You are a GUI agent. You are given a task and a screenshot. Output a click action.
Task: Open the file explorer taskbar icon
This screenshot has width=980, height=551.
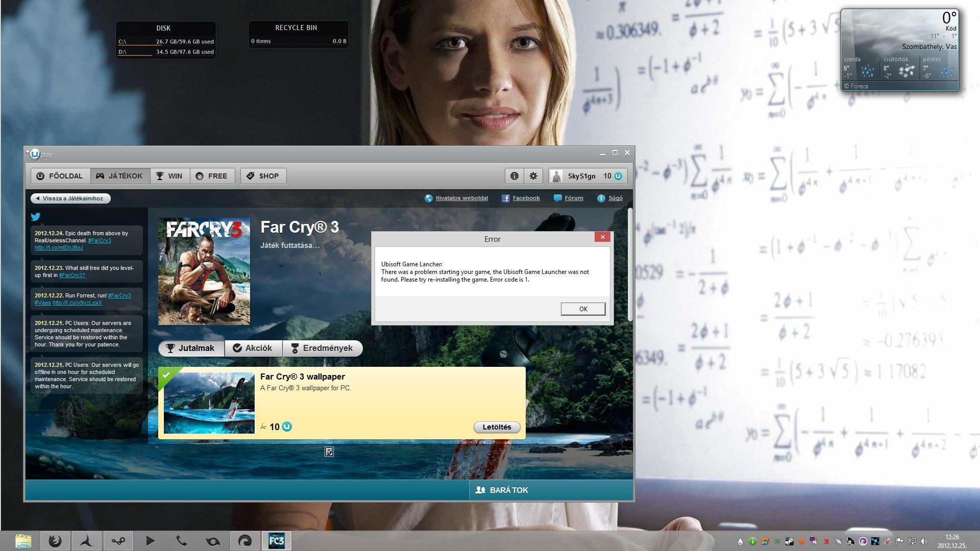point(23,541)
